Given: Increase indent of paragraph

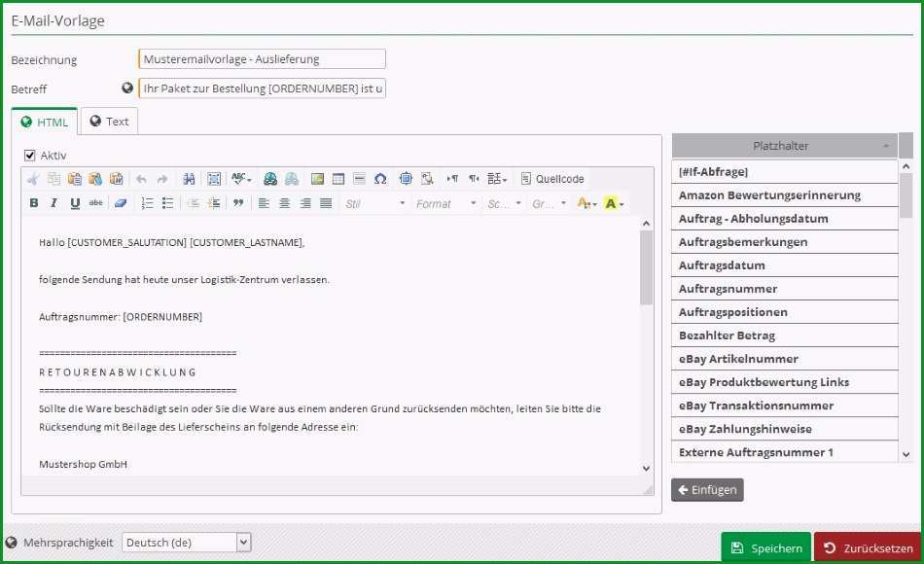Looking at the screenshot, I should [215, 203].
